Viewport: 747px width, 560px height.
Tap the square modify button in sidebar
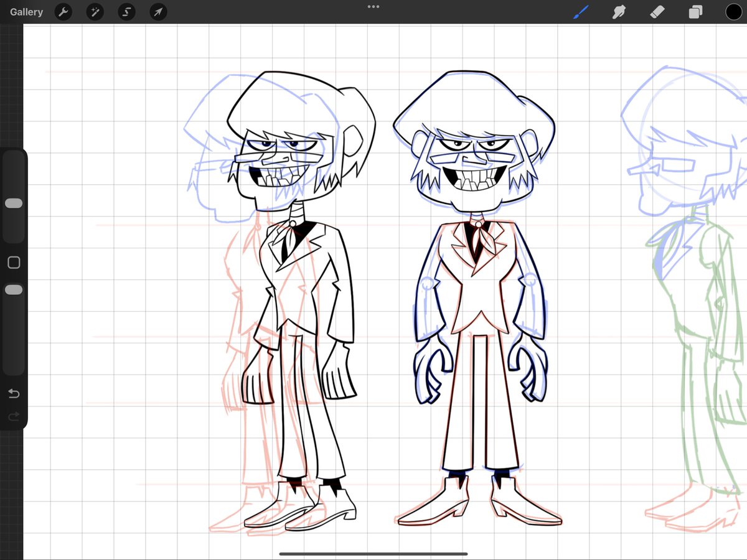14,263
